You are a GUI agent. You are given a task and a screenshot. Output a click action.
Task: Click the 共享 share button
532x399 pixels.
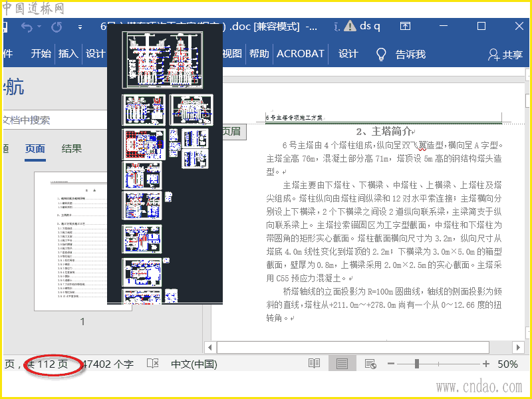pyautogui.click(x=505, y=55)
